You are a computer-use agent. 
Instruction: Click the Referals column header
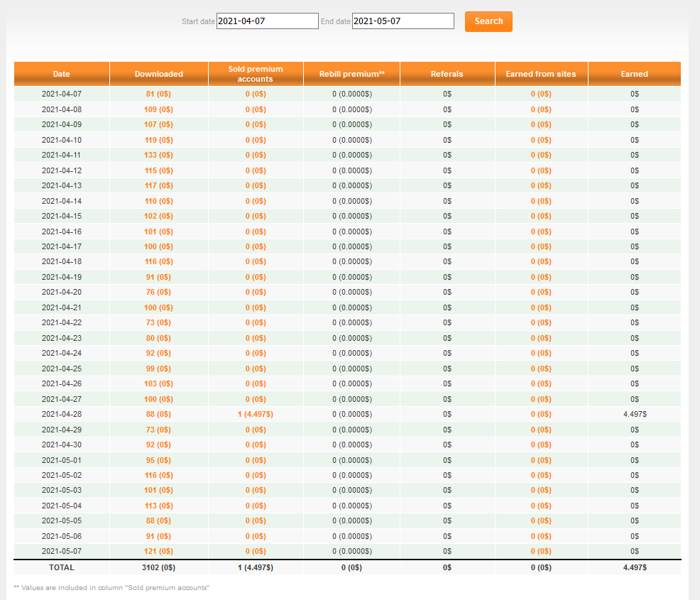pyautogui.click(x=447, y=74)
